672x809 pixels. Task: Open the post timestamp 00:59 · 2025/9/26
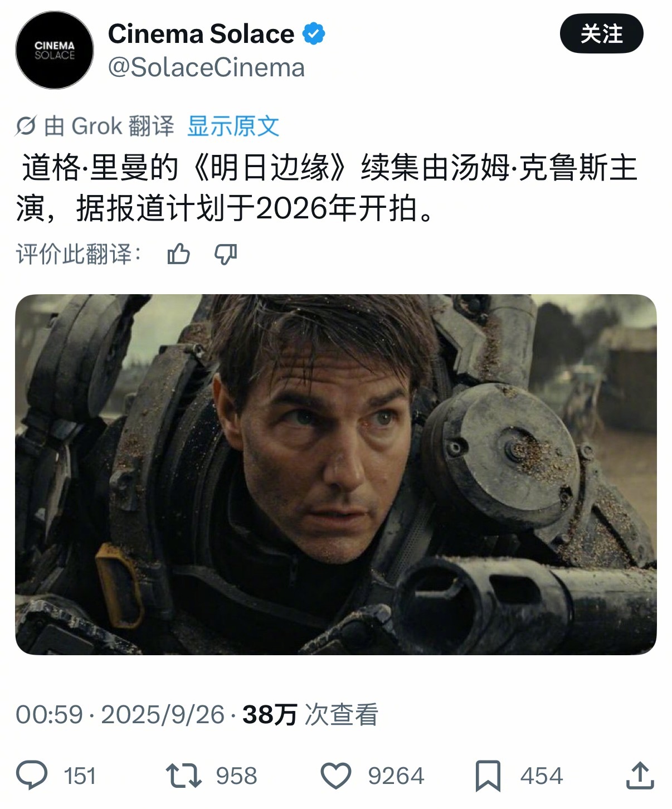point(120,714)
